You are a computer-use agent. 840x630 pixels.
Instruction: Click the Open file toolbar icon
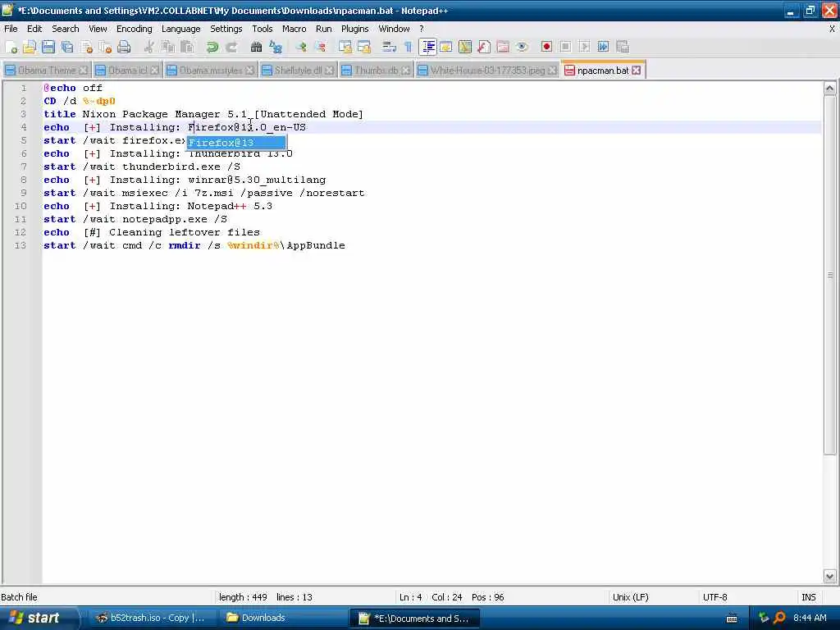tap(30, 47)
